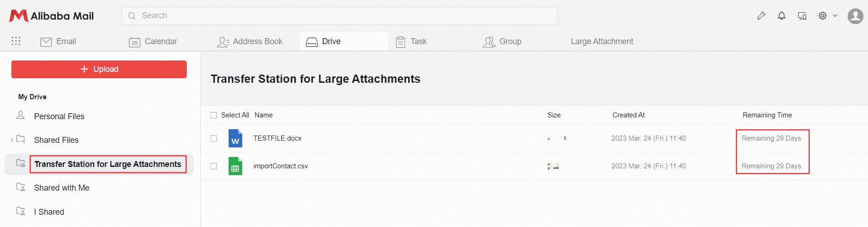Expand the Shared Files tree node

tap(12, 140)
